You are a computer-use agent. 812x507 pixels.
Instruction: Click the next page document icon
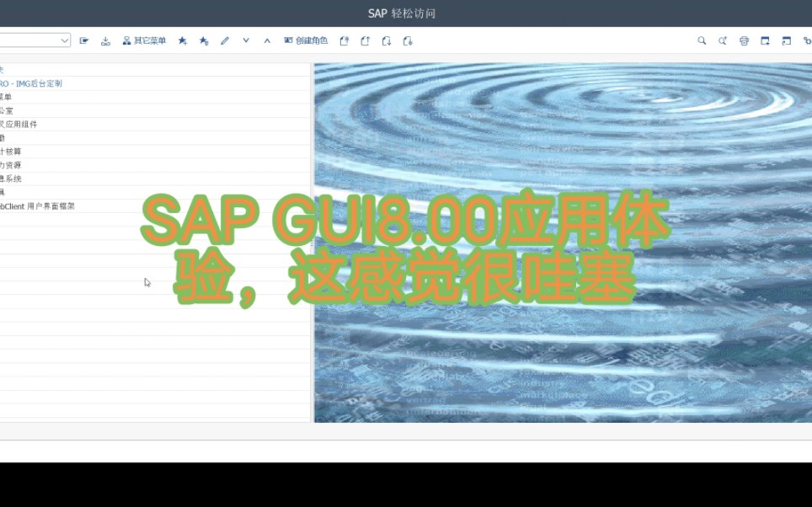click(x=387, y=40)
